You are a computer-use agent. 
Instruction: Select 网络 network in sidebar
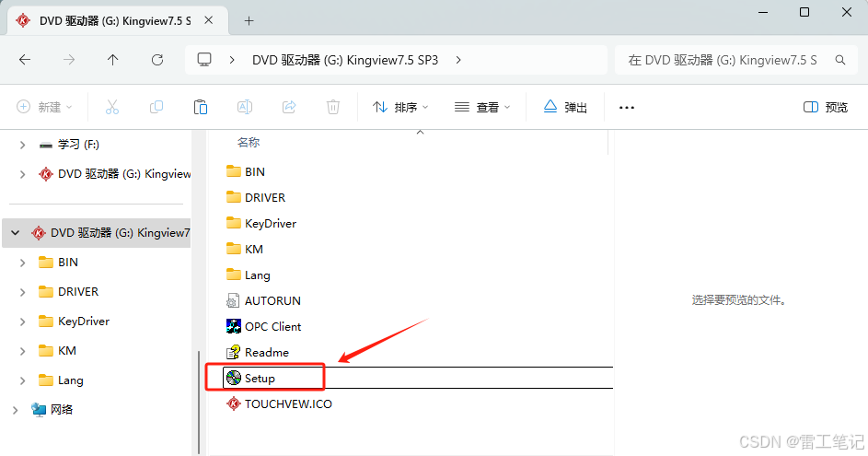[52, 409]
